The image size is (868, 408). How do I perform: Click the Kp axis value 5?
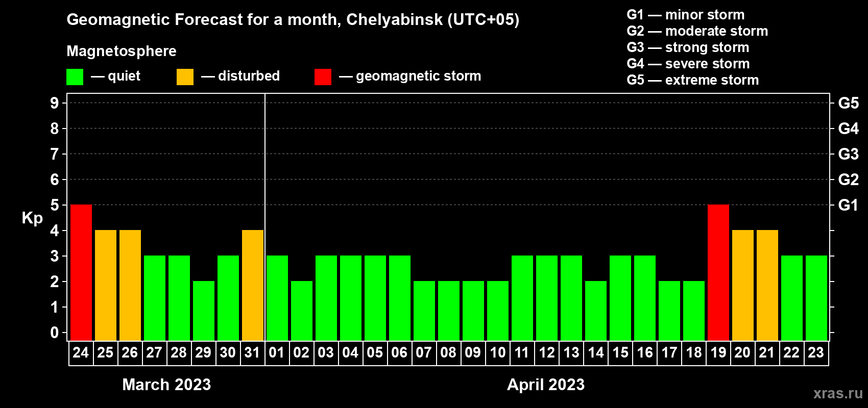click(55, 205)
